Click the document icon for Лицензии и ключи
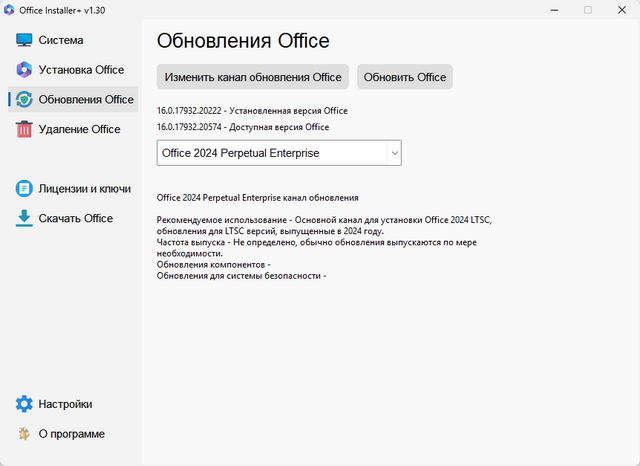This screenshot has height=466, width=640. pyautogui.click(x=24, y=188)
